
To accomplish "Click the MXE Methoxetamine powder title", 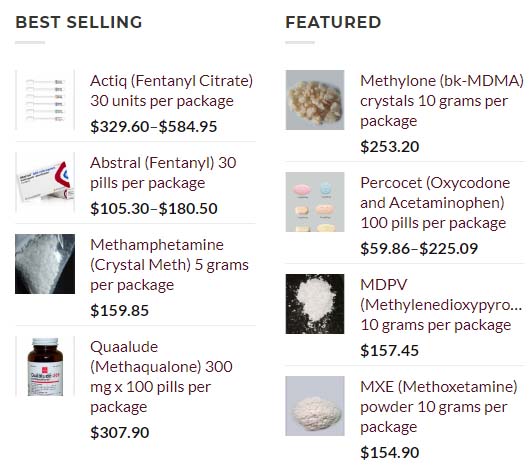I will coord(439,407).
